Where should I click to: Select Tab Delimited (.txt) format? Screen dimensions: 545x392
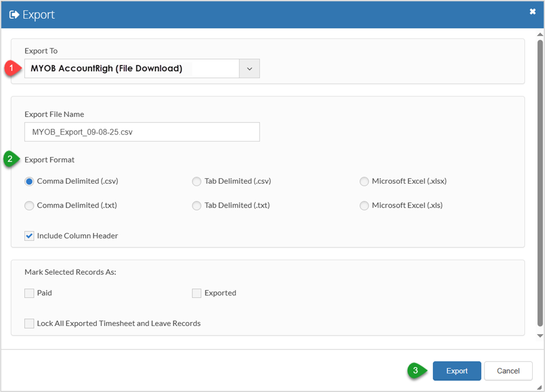click(x=197, y=206)
